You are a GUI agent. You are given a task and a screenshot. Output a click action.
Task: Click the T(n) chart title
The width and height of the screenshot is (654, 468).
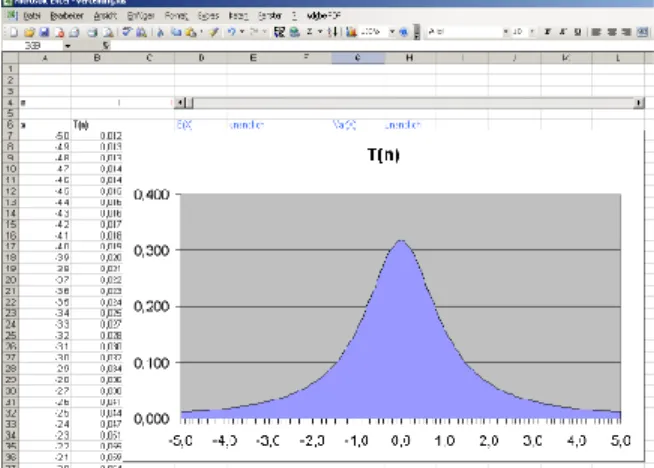pos(383,155)
